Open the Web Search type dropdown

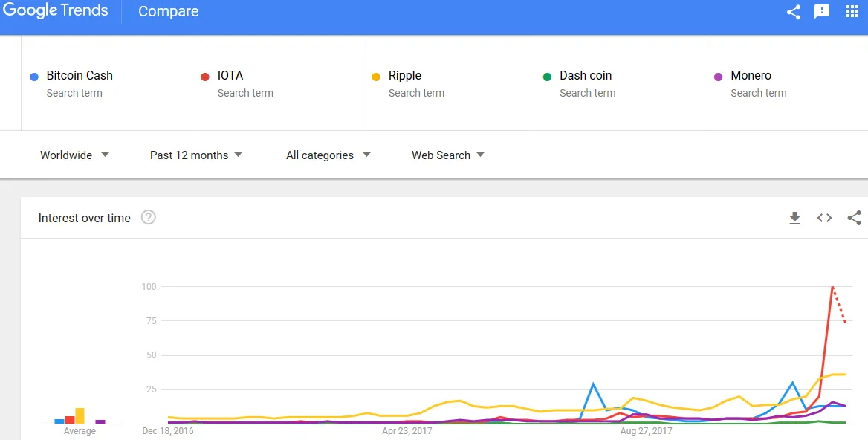pyautogui.click(x=448, y=155)
